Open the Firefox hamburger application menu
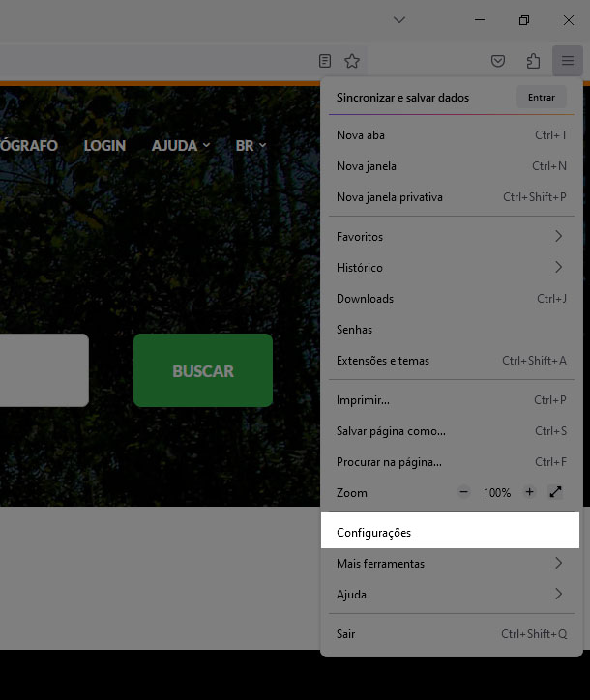Image resolution: width=590 pixels, height=700 pixels. pos(567,60)
